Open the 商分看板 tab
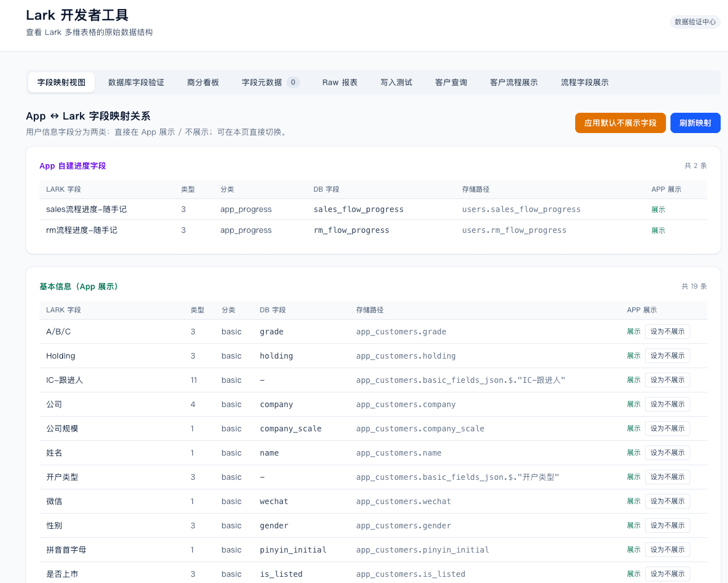This screenshot has width=728, height=583. pos(203,82)
